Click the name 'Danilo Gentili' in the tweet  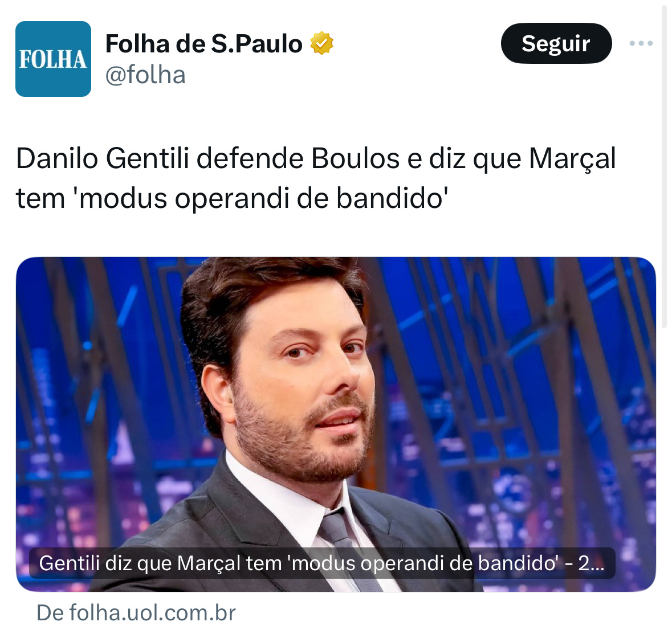tap(103, 158)
